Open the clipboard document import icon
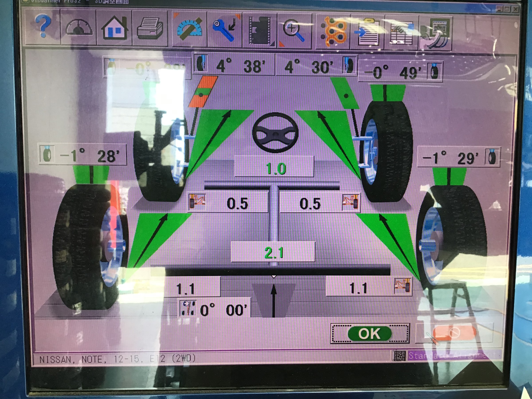Screen dimensions: 532x399 (368, 32)
